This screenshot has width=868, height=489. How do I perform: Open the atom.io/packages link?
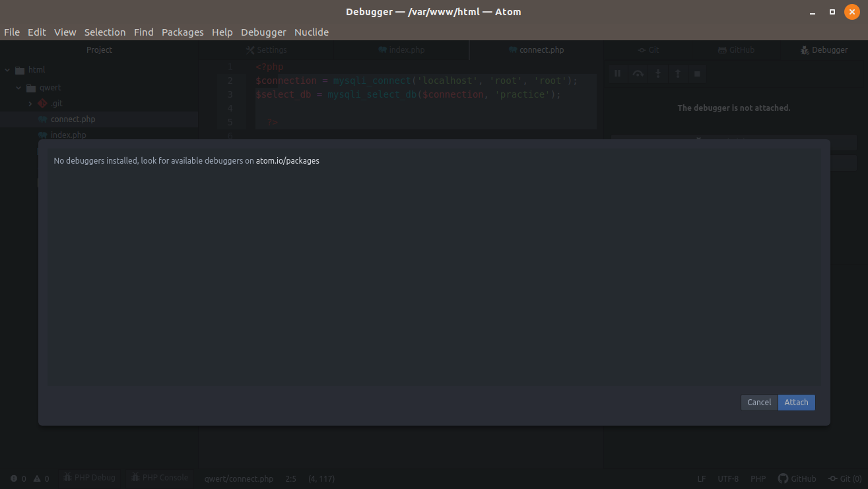pyautogui.click(x=288, y=161)
